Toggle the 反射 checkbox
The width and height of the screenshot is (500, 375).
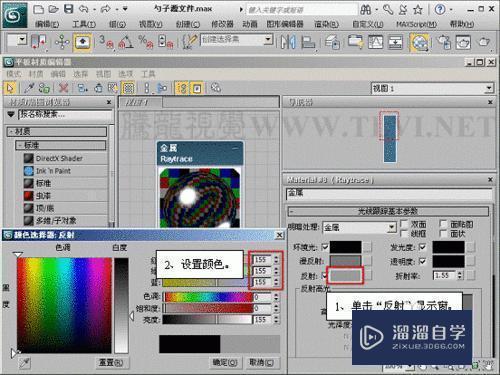click(x=324, y=275)
